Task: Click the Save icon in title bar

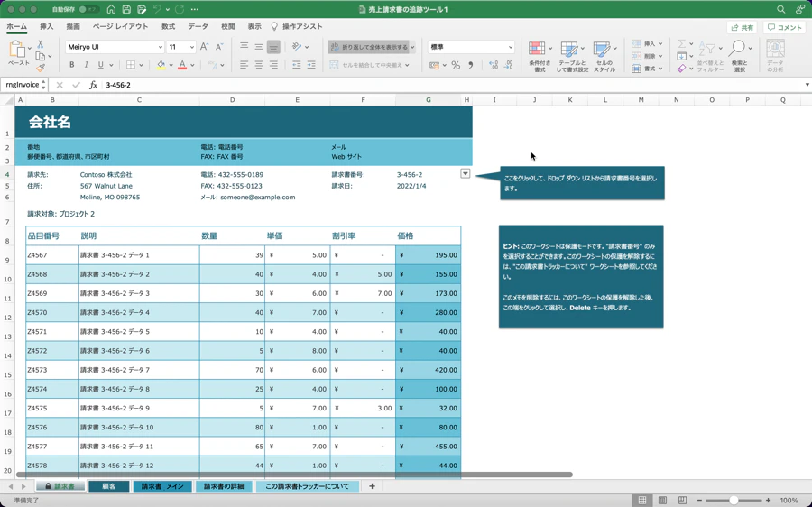Action: (x=126, y=9)
